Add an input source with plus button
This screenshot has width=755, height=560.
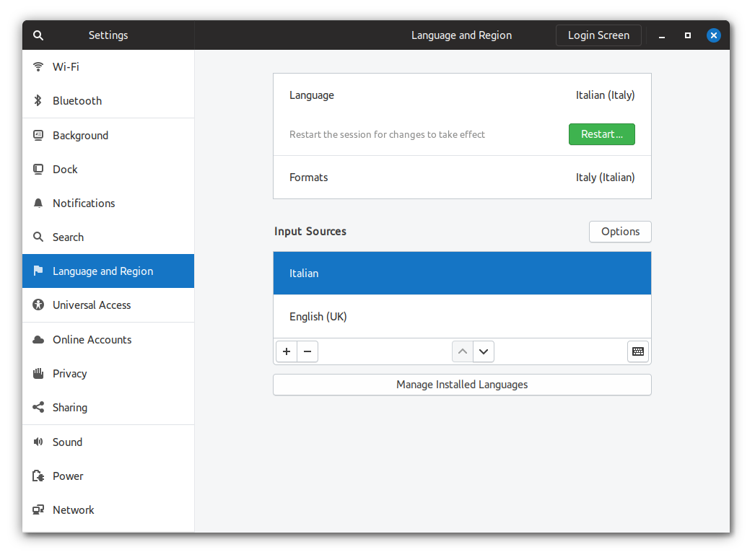pyautogui.click(x=287, y=351)
